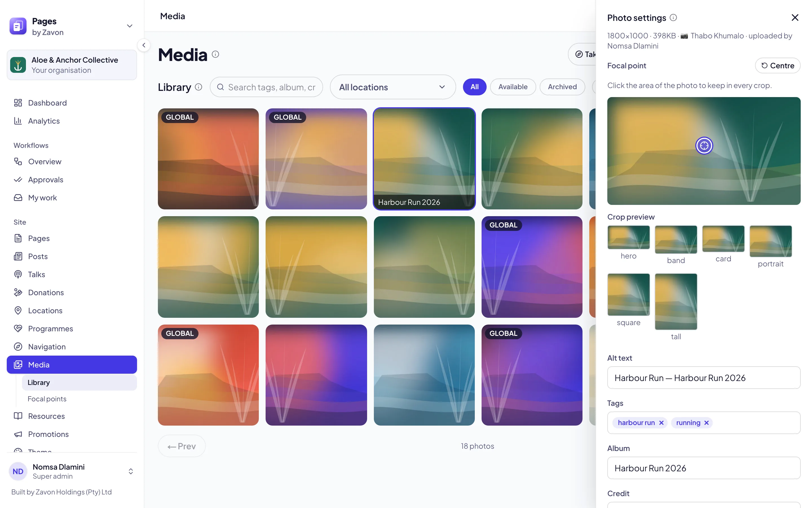Click the Alt text input field

704,378
